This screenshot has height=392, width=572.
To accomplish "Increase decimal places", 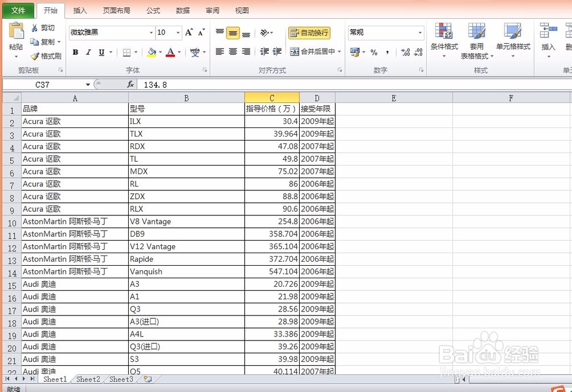I will click(x=406, y=52).
